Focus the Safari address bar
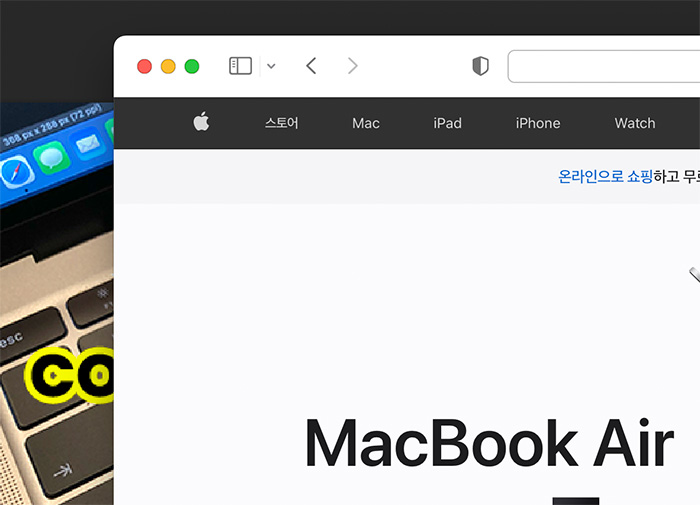This screenshot has height=505, width=700. 604,66
